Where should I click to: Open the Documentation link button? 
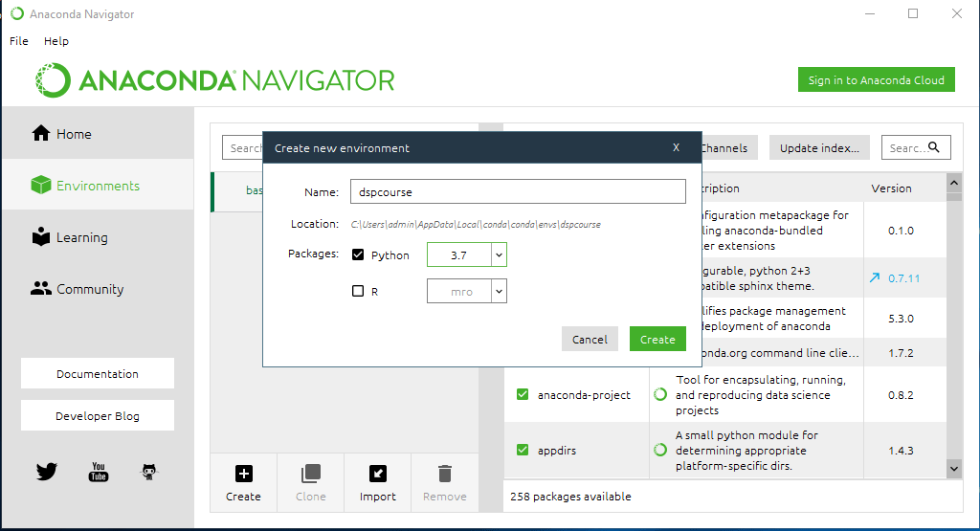[98, 373]
